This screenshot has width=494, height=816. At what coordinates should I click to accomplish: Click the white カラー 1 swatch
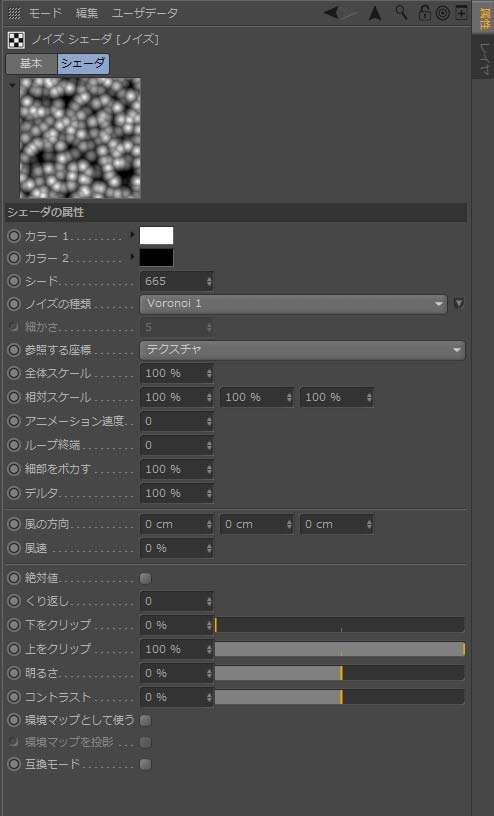(x=156, y=236)
